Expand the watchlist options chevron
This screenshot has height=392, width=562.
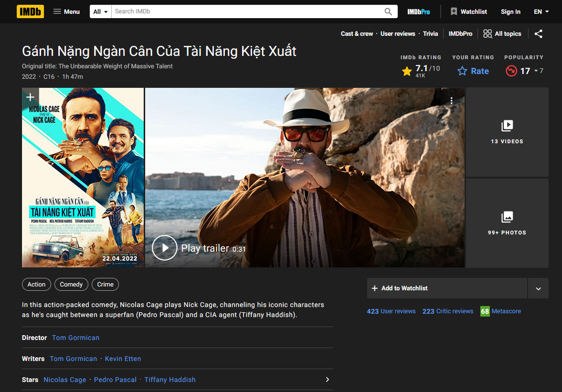click(x=538, y=288)
